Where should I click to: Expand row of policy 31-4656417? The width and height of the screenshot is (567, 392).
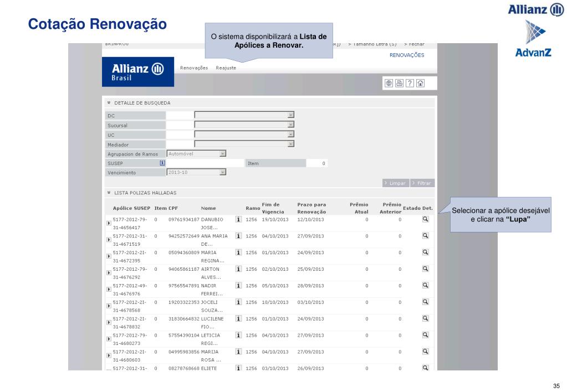click(x=109, y=223)
